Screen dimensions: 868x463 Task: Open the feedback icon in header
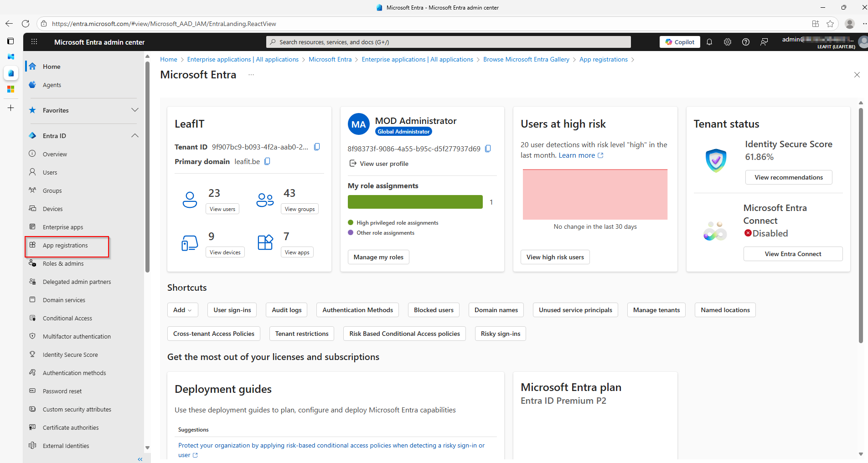point(764,42)
